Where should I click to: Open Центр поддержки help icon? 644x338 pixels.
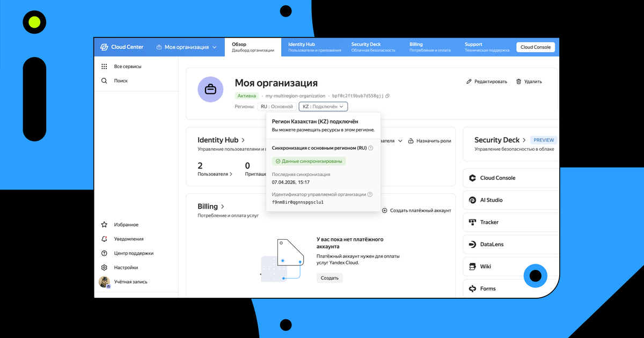tap(104, 253)
